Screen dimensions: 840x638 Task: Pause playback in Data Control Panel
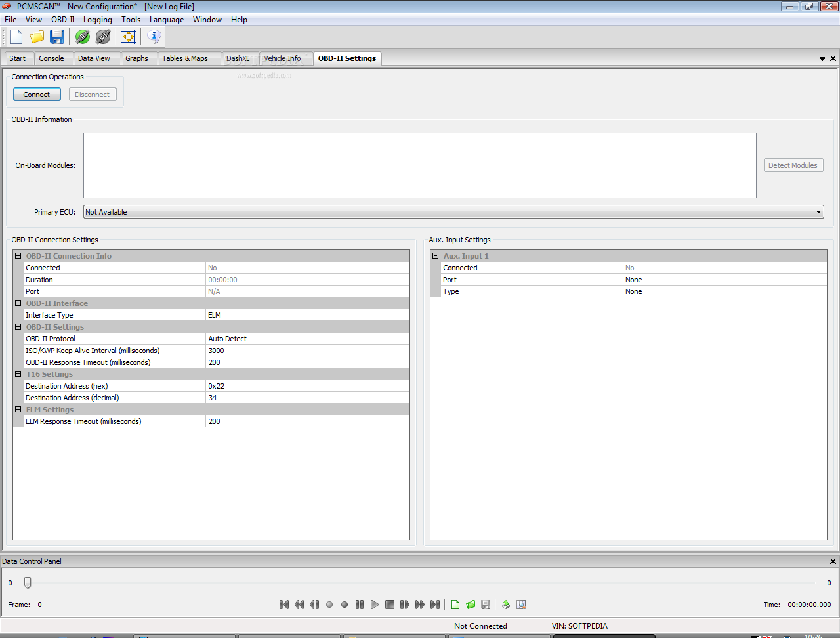360,605
